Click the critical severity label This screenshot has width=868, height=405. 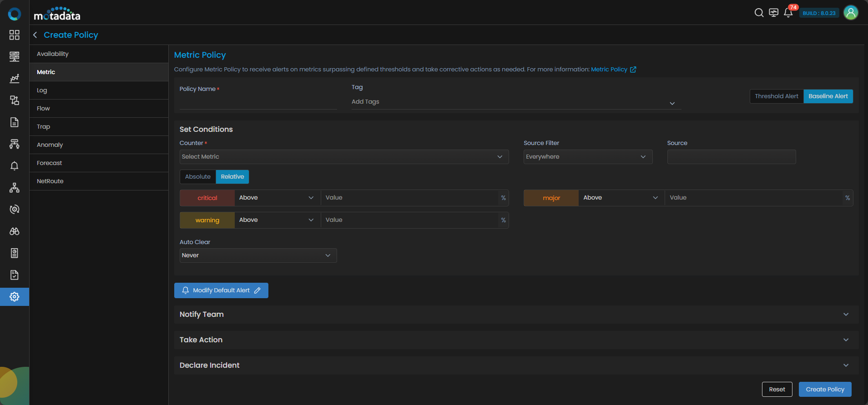207,198
